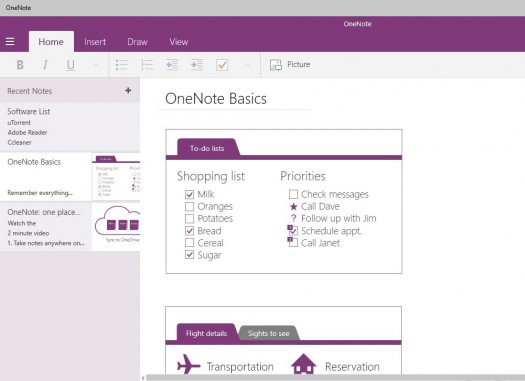This screenshot has height=381, width=525.
Task: Increase indent of the paragraph
Action: click(197, 65)
